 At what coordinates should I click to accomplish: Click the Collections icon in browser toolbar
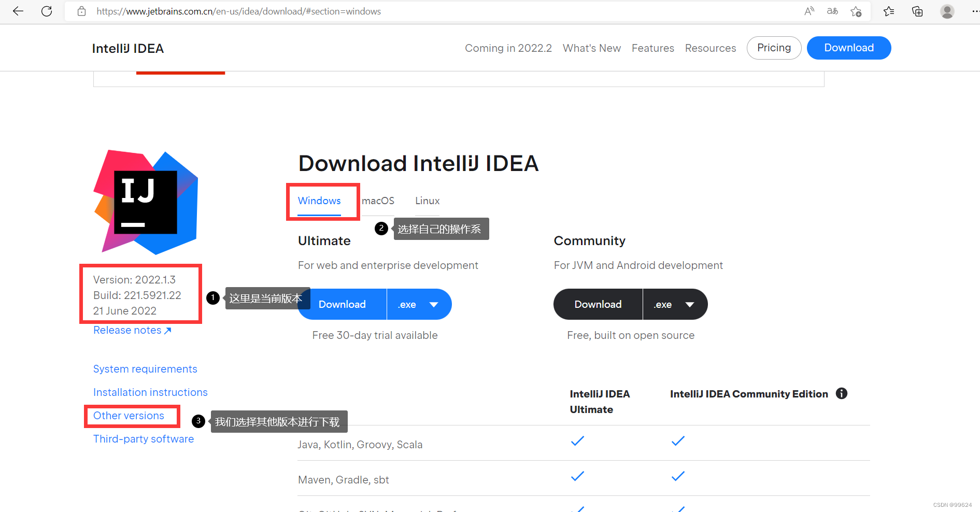[917, 11]
